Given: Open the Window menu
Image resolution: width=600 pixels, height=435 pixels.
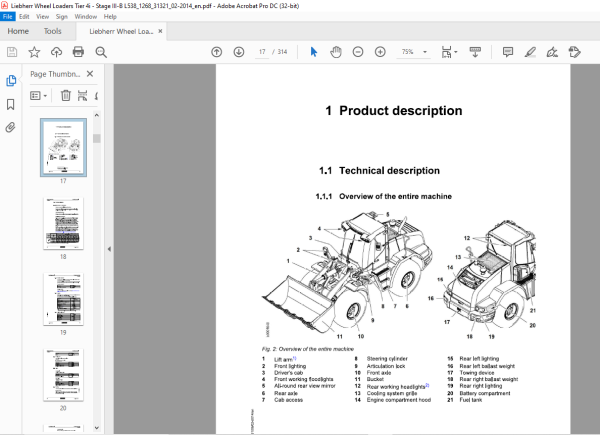Looking at the screenshot, I should [x=86, y=16].
